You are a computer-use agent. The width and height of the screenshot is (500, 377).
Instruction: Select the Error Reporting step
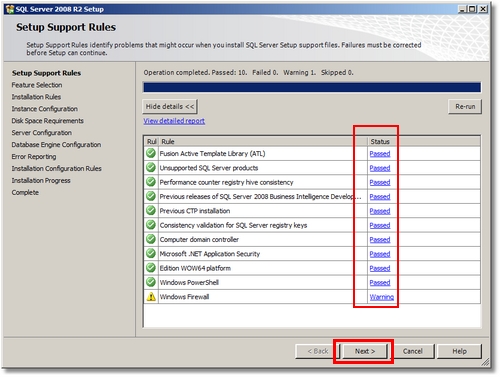[x=34, y=157]
